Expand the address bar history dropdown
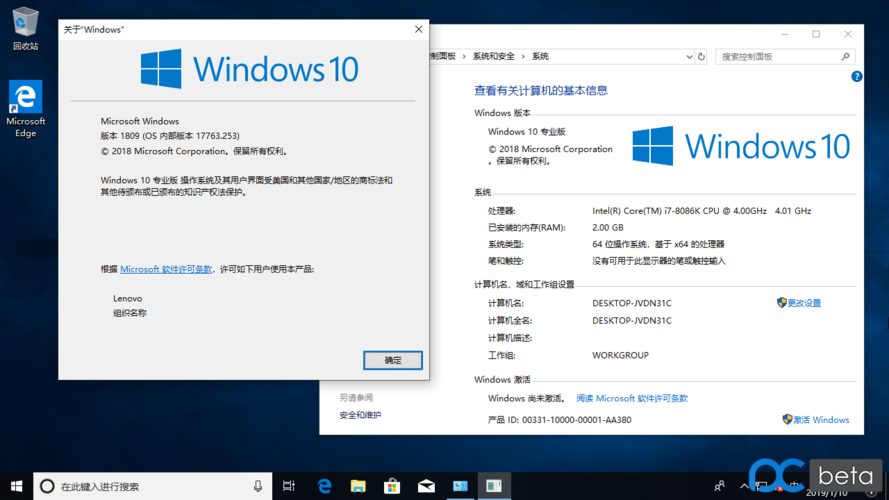The width and height of the screenshot is (889, 500). click(x=689, y=57)
